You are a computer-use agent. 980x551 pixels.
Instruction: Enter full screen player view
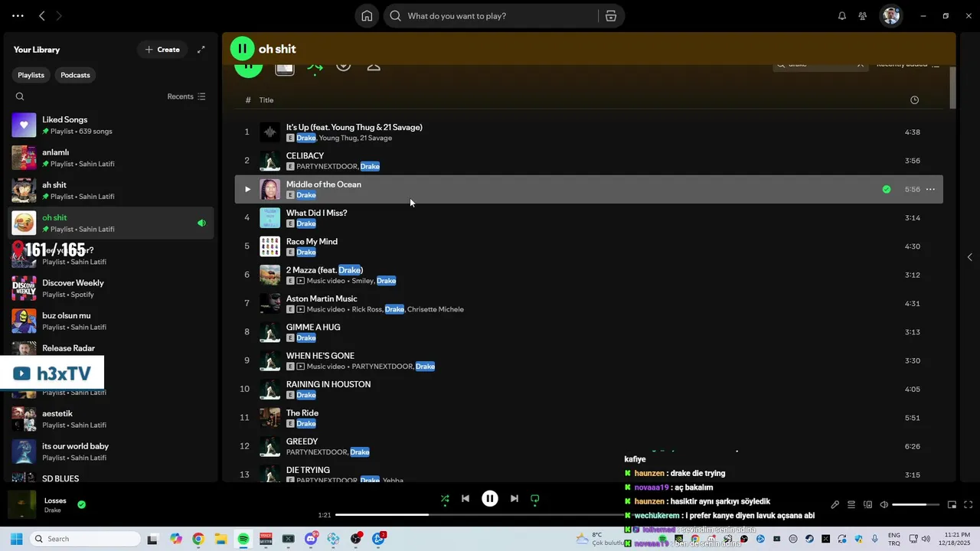968,504
